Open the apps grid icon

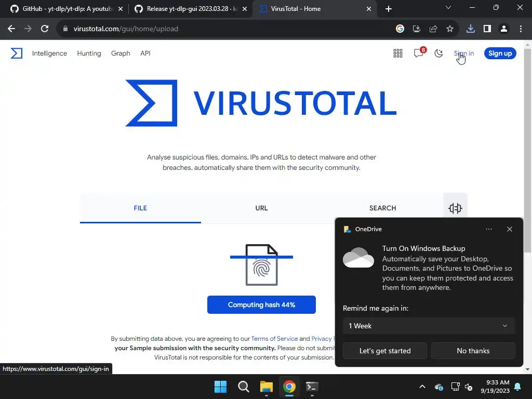[x=397, y=54]
